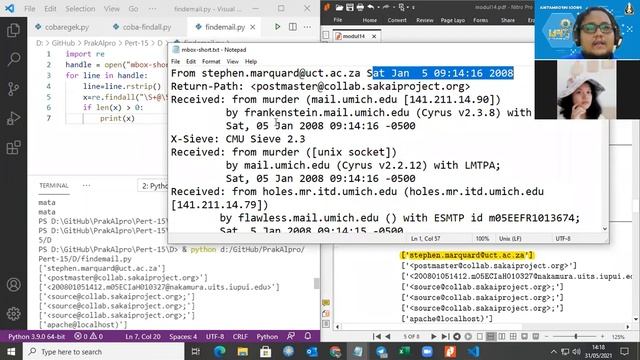Open the feedback icon in VS Code status bar
640x360 pixels.
click(x=291, y=336)
